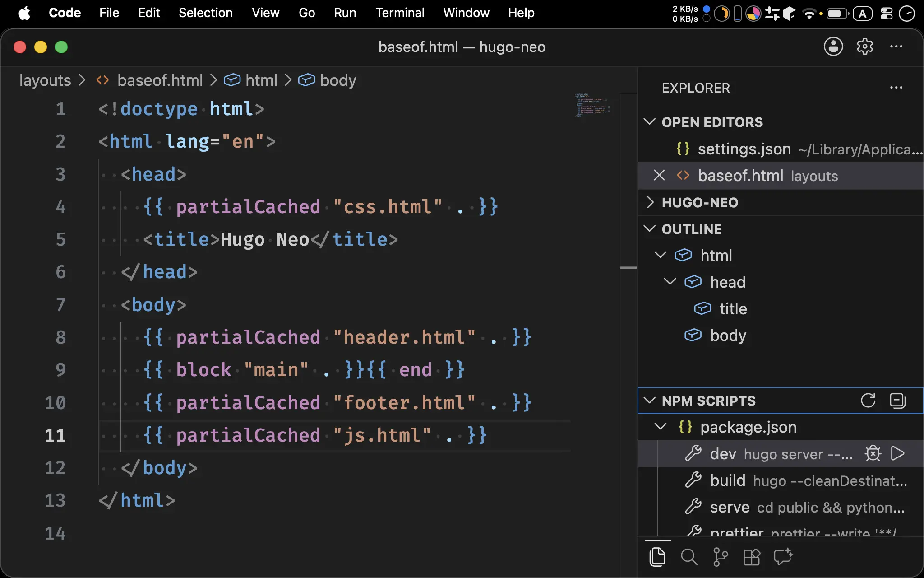Click "footer.html" text on line 10
This screenshot has width=924, height=578.
[x=404, y=402]
